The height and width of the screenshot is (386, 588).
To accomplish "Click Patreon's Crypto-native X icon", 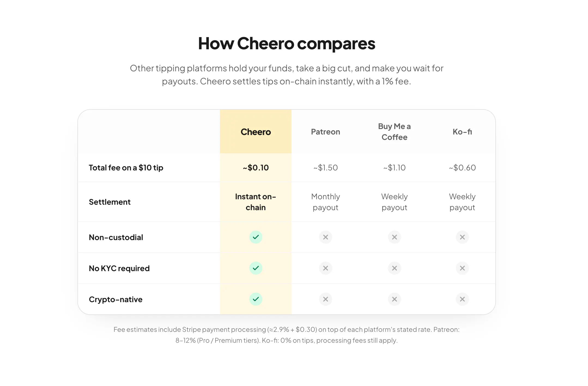I will point(325,299).
